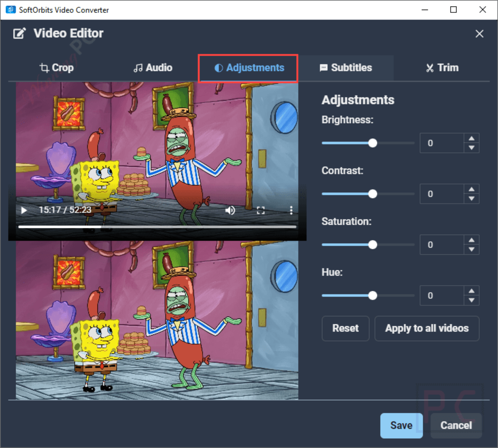Click the Brightness slider handle

click(373, 143)
